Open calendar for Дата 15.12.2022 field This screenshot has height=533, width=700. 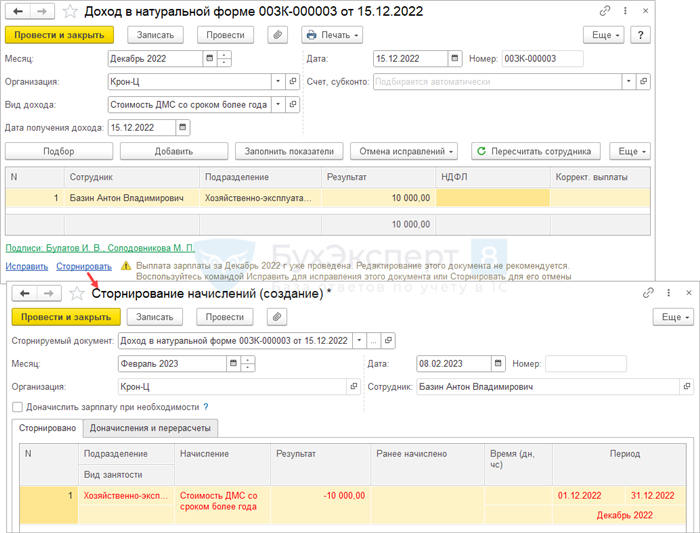coord(454,58)
